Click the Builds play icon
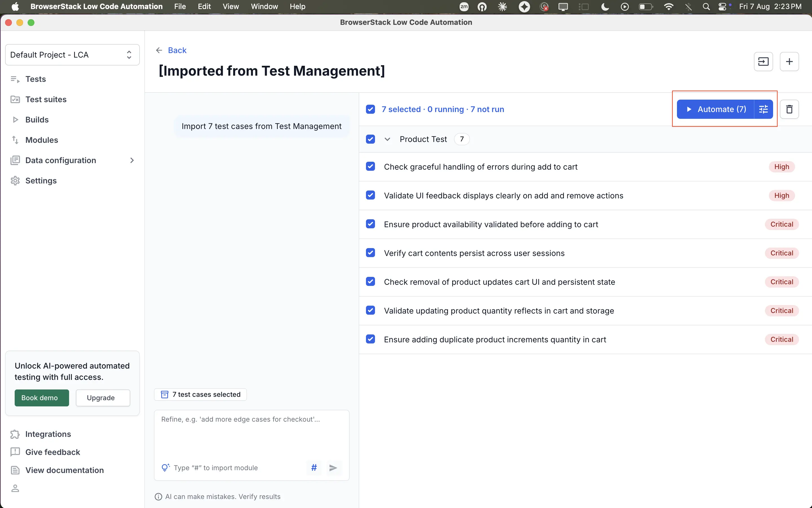812x508 pixels. 15,120
